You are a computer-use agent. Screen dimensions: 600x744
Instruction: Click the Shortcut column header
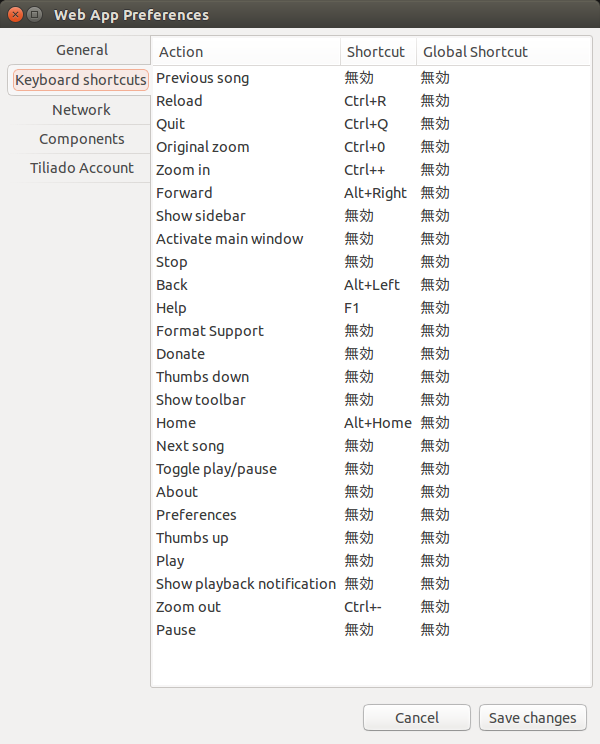[378, 51]
